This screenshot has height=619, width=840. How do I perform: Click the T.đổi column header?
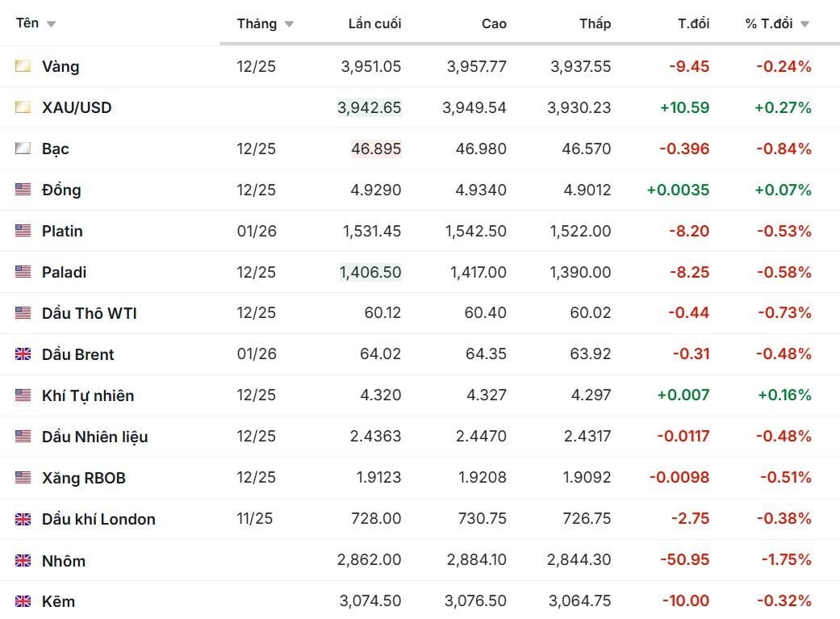[x=693, y=23]
